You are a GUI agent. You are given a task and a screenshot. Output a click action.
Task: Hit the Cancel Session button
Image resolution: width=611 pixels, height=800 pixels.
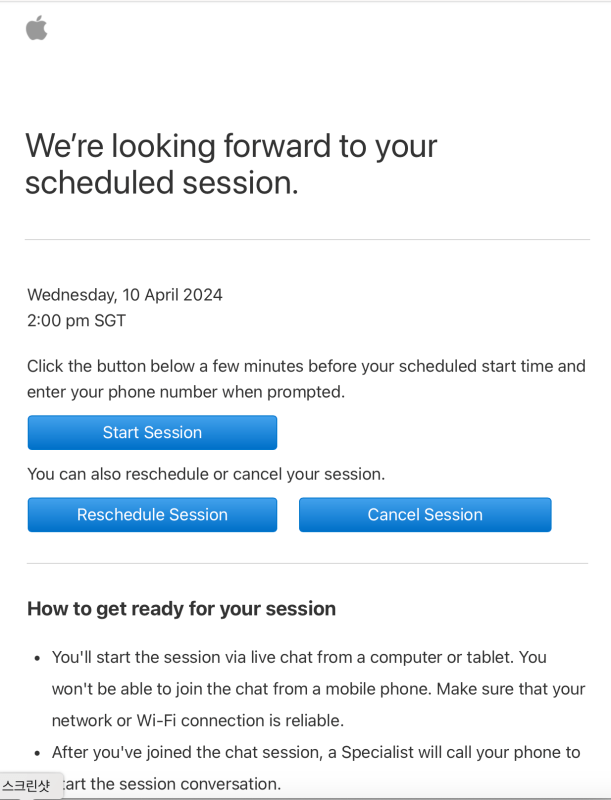pyautogui.click(x=425, y=515)
